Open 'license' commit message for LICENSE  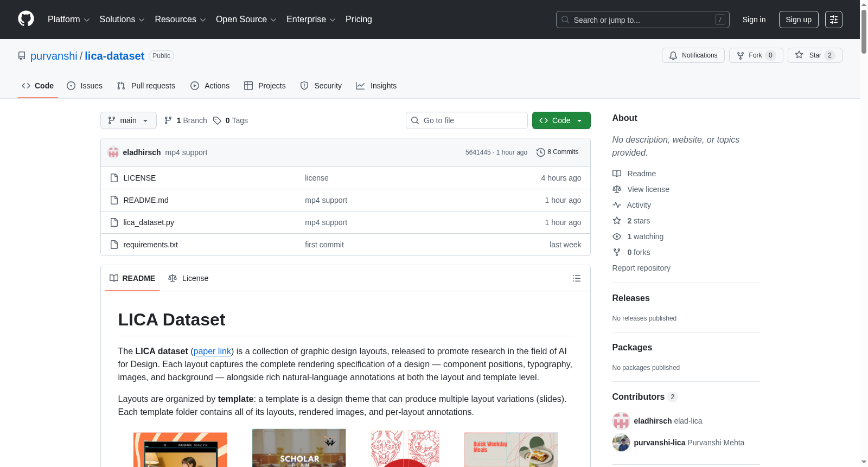[317, 178]
